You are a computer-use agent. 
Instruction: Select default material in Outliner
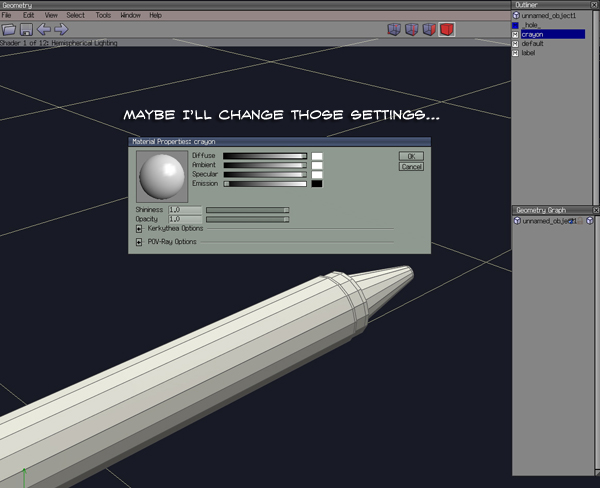(532, 44)
